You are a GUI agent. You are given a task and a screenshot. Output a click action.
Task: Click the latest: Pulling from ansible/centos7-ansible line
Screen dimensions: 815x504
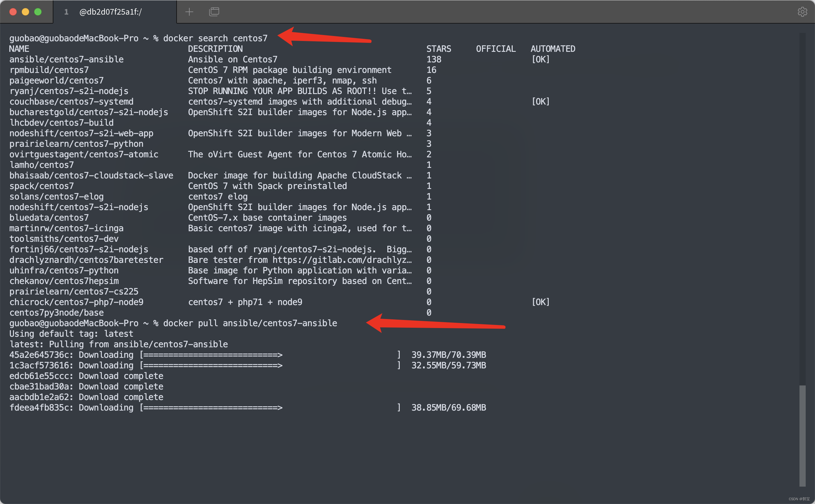point(118,344)
